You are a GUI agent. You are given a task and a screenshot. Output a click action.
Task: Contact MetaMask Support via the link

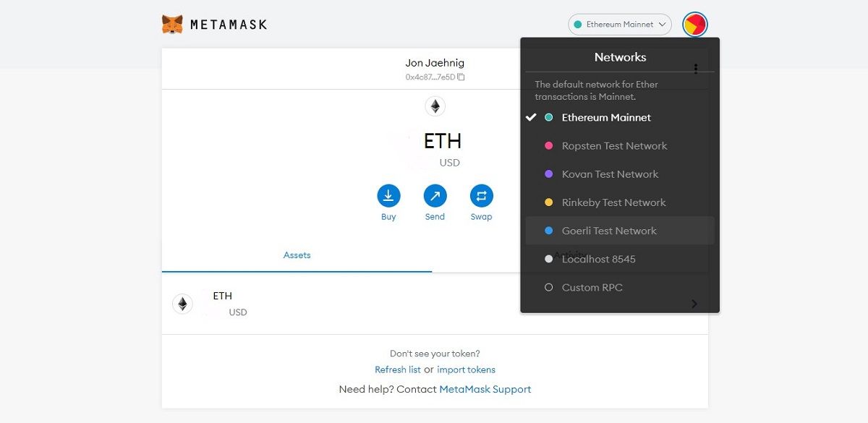point(485,389)
